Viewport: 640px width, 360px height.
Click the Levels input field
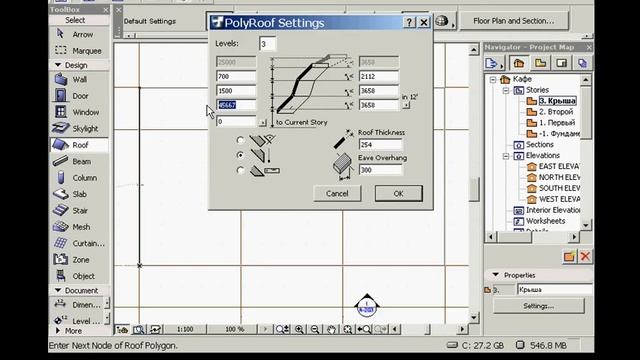click(268, 44)
